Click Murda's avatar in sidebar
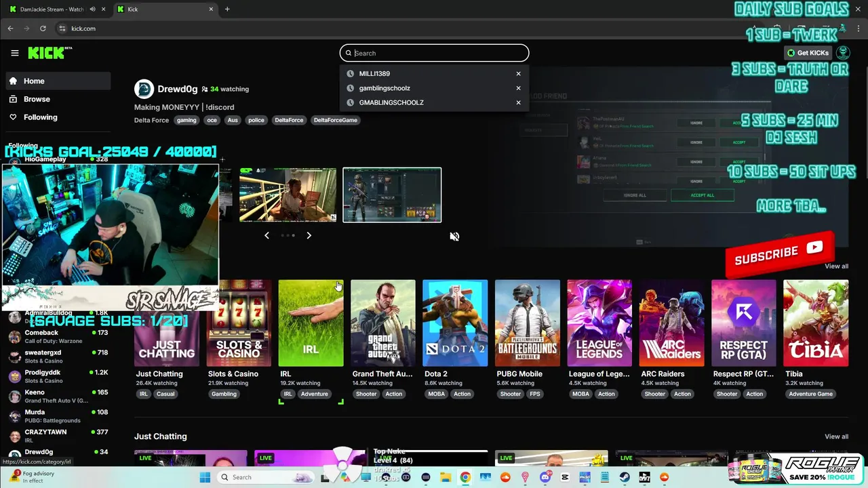Image resolution: width=868 pixels, height=488 pixels. (14, 416)
